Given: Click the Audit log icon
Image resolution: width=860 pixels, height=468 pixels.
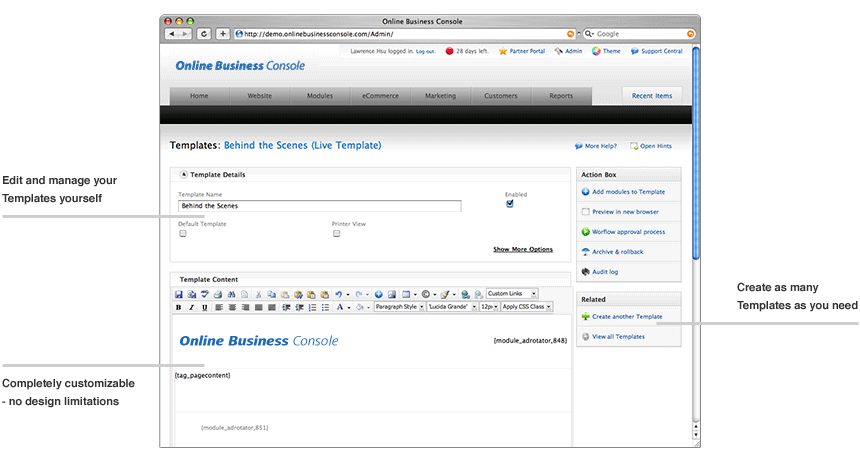Looking at the screenshot, I should (585, 271).
